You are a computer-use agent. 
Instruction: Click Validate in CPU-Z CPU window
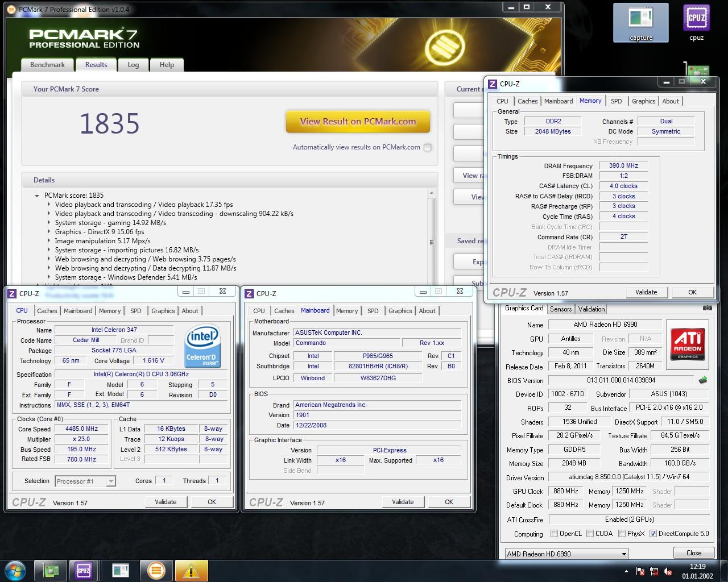click(x=166, y=502)
